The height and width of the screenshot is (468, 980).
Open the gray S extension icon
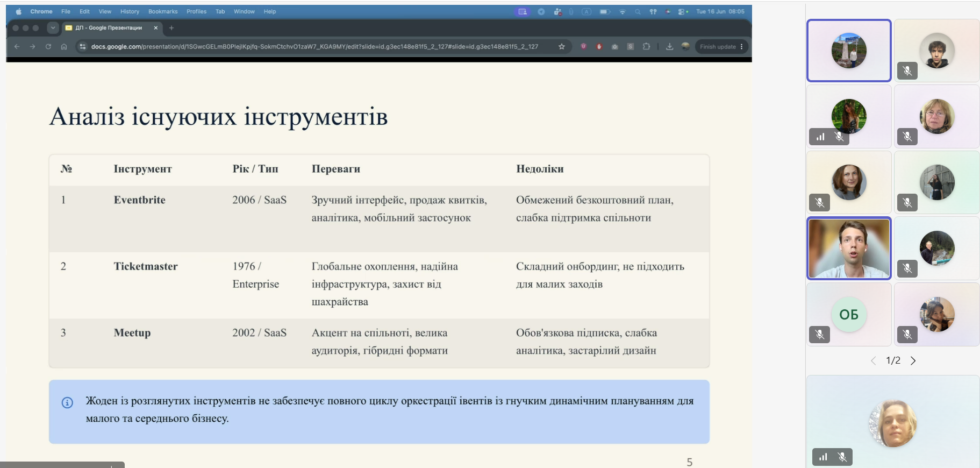coord(631,47)
